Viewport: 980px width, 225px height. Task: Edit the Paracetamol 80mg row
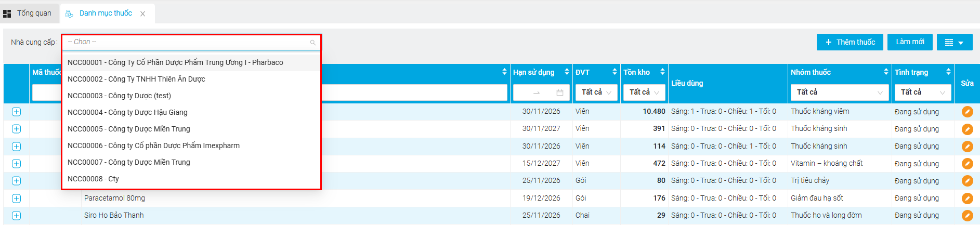click(967, 198)
